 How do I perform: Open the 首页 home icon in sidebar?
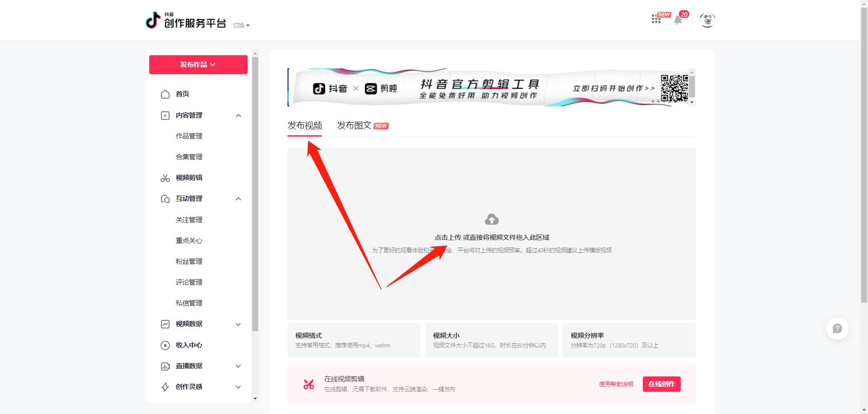(165, 94)
